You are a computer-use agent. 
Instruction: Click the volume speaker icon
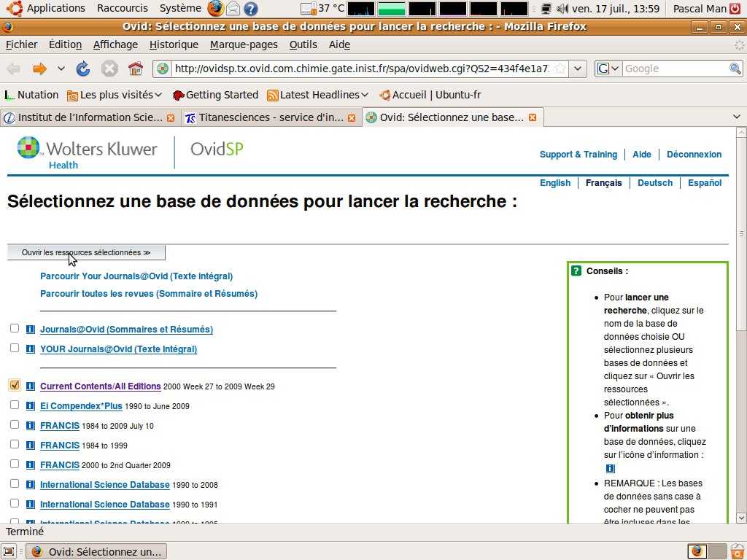coord(562,8)
